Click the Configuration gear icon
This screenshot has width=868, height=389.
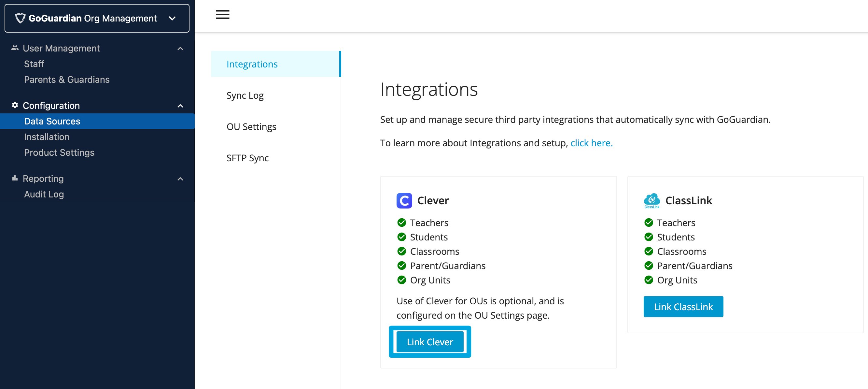pos(15,105)
